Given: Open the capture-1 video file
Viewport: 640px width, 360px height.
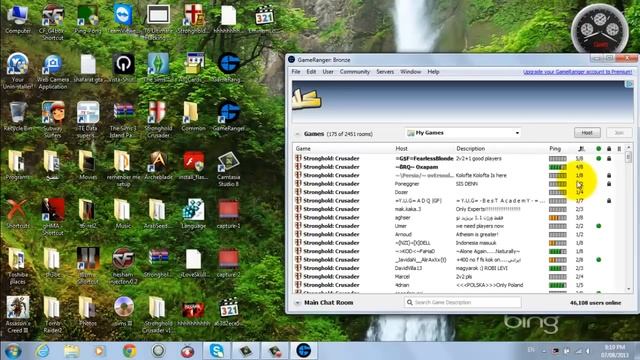Looking at the screenshot, I should (228, 214).
